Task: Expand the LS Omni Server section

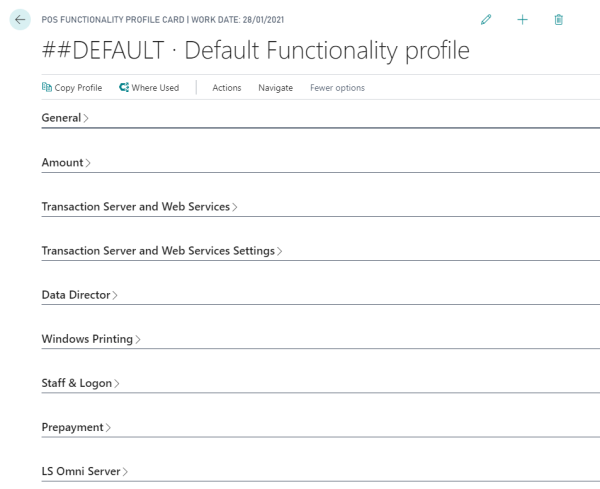Action: coord(85,471)
